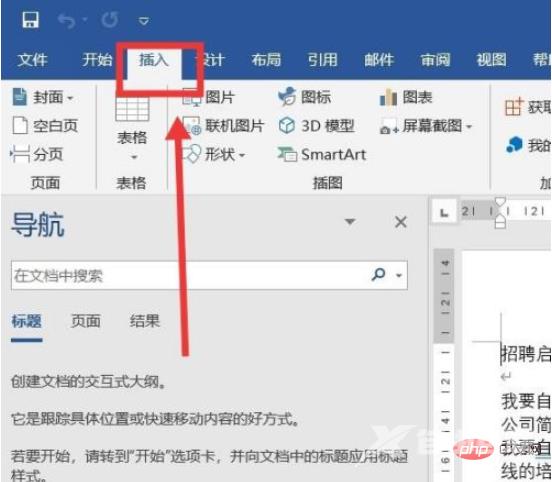Switch to the 布局 tab

click(x=266, y=60)
